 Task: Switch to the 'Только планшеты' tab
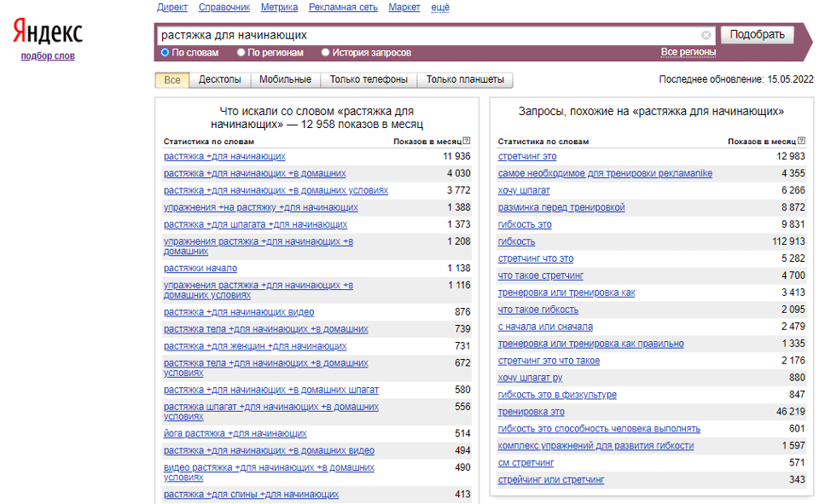[465, 79]
